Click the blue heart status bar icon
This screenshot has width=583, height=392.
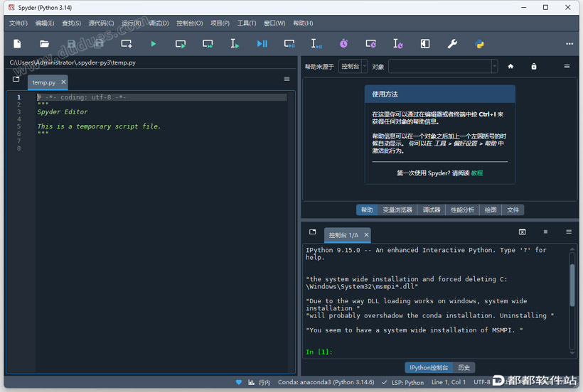[x=239, y=382]
